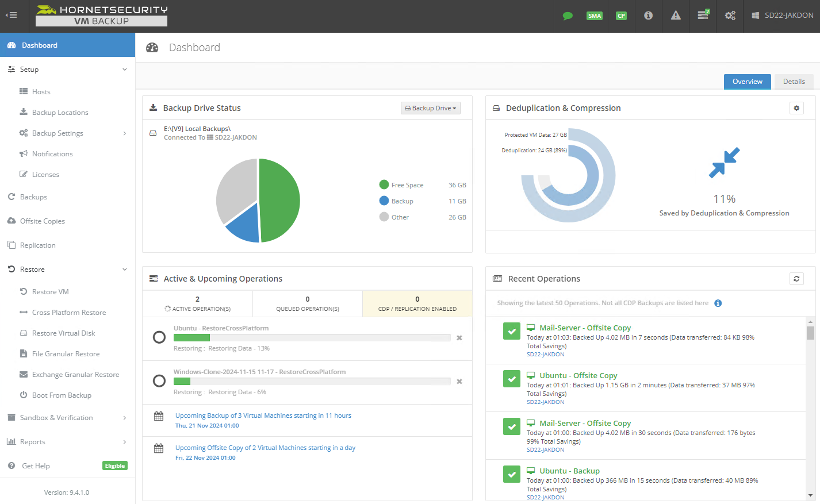The height and width of the screenshot is (504, 820).
Task: Open the information icon in header
Action: pos(648,16)
